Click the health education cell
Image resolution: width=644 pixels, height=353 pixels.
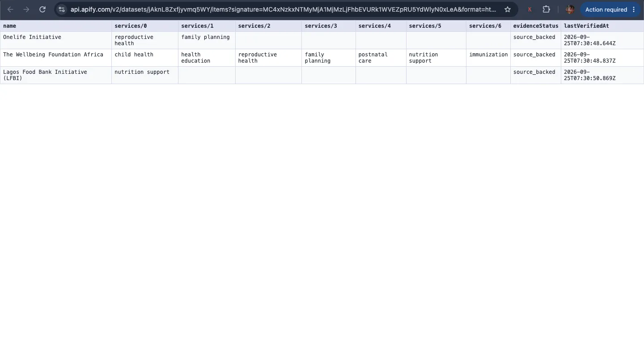[207, 58]
